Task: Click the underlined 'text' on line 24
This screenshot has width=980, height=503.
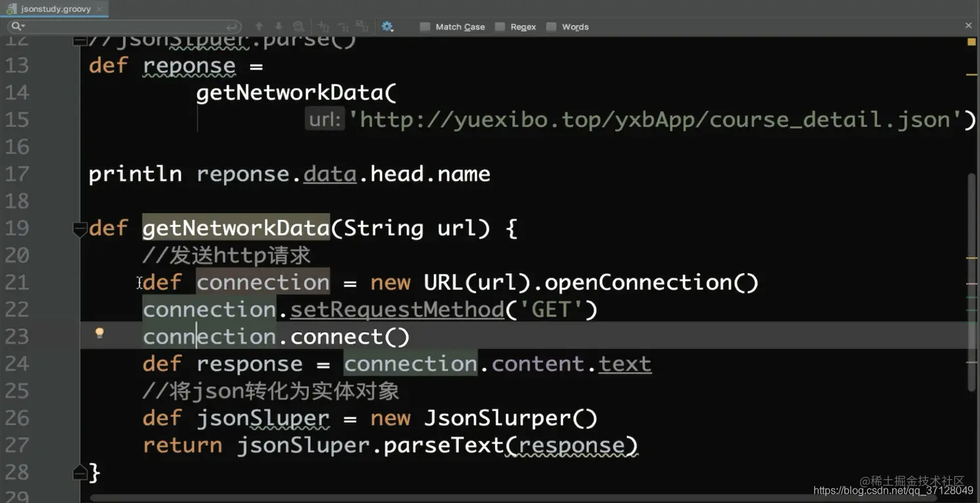Action: tap(625, 364)
